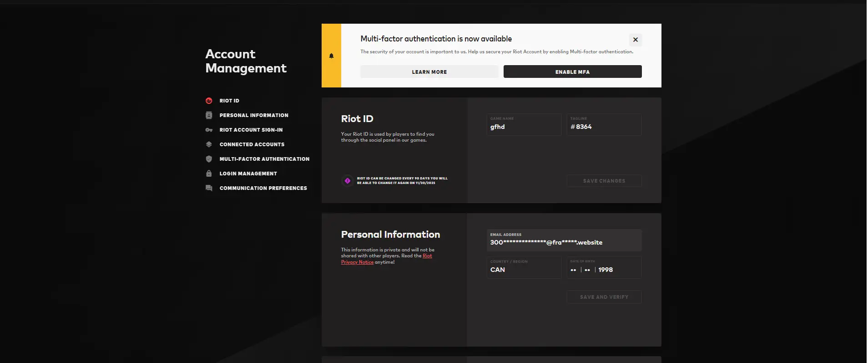The height and width of the screenshot is (363, 868).
Task: Click the bell icon on yellow banner
Action: point(331,56)
